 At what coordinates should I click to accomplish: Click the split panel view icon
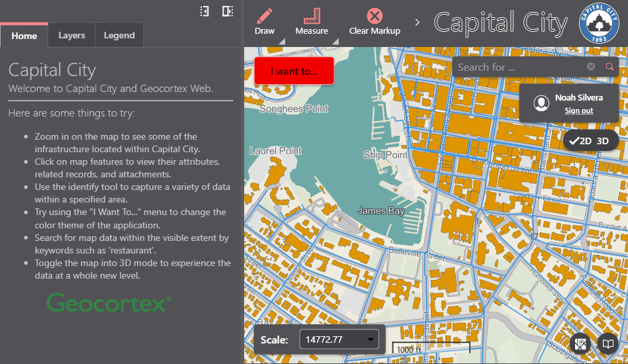(228, 11)
